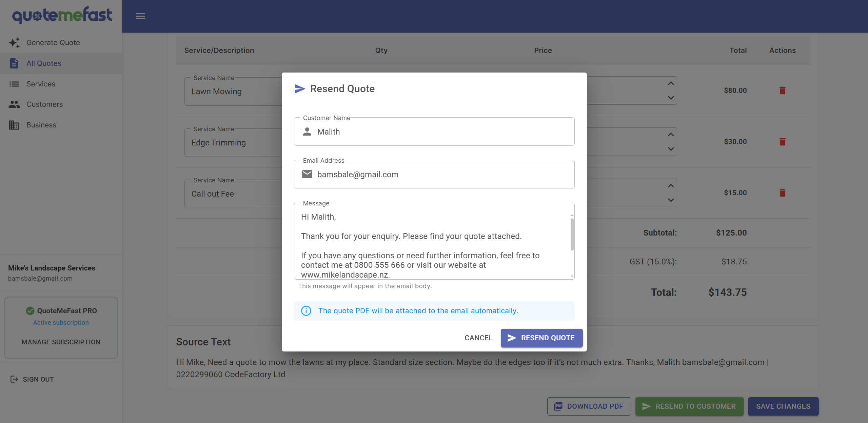This screenshot has height=423, width=868.
Task: Click the GST $18.75 value
Action: (734, 262)
